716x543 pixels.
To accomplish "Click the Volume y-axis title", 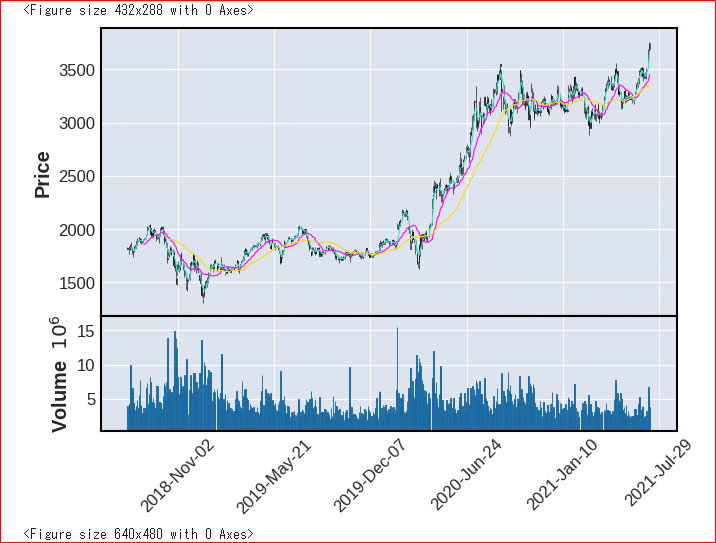I will [59, 374].
